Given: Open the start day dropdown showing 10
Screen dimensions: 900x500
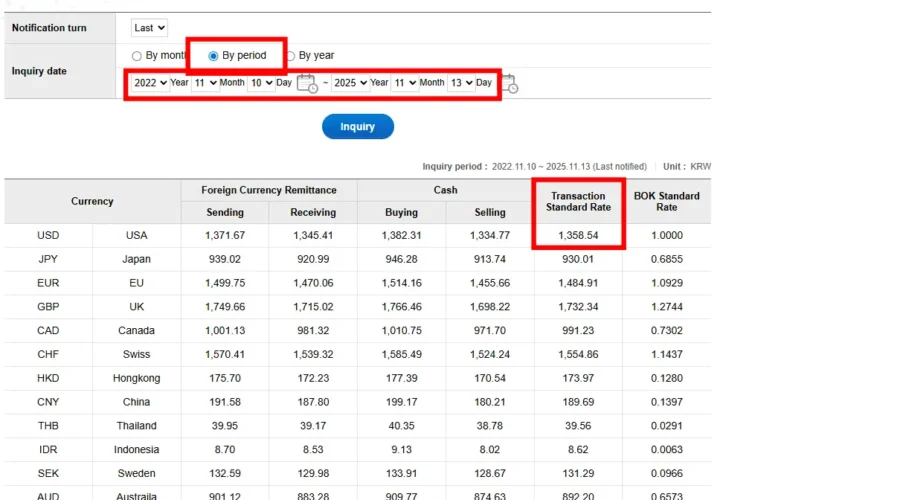Looking at the screenshot, I should (x=261, y=83).
